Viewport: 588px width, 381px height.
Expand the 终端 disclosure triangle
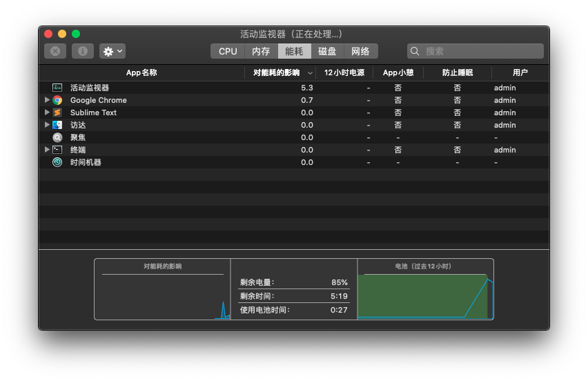(x=47, y=150)
